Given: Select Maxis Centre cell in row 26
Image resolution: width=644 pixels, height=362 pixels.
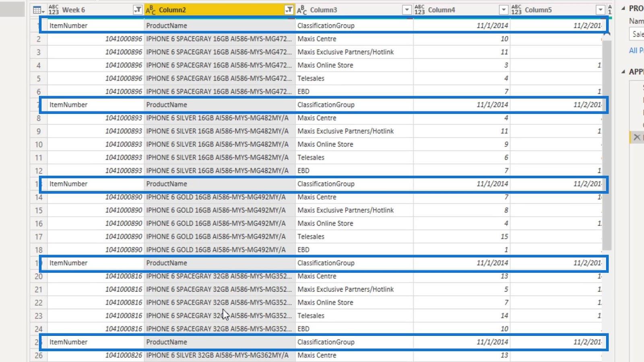Looking at the screenshot, I should [x=354, y=356].
